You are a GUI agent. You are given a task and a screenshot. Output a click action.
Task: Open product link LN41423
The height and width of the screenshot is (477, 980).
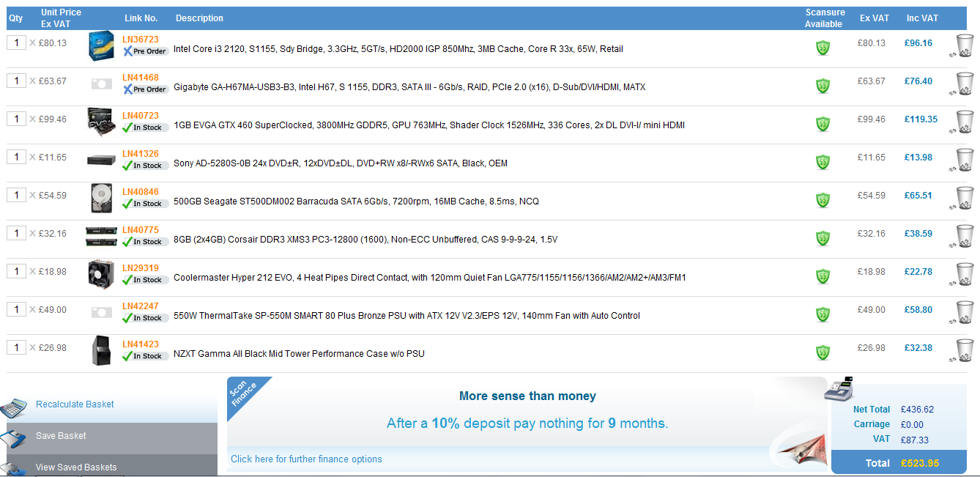click(141, 344)
